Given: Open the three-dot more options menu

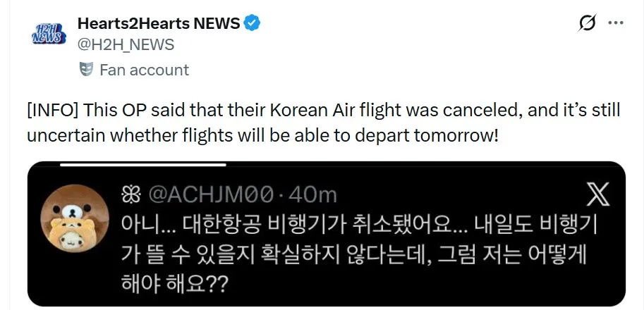Looking at the screenshot, I should pyautogui.click(x=616, y=23).
